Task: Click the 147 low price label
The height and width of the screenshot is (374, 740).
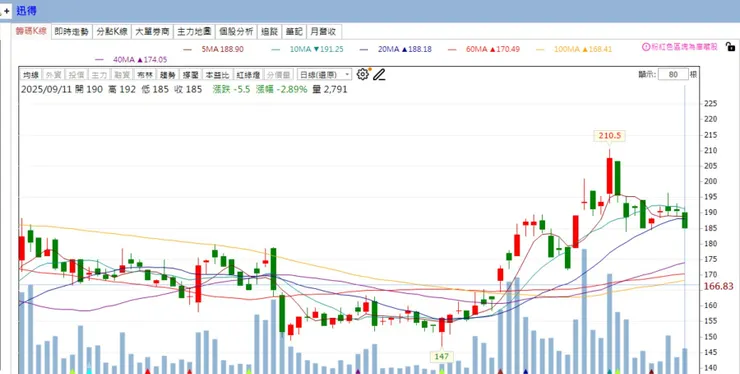Action: (x=442, y=357)
